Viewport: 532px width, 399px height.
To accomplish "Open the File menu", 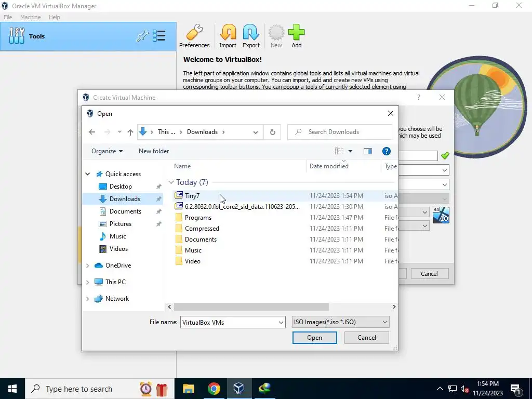I will 8,17.
